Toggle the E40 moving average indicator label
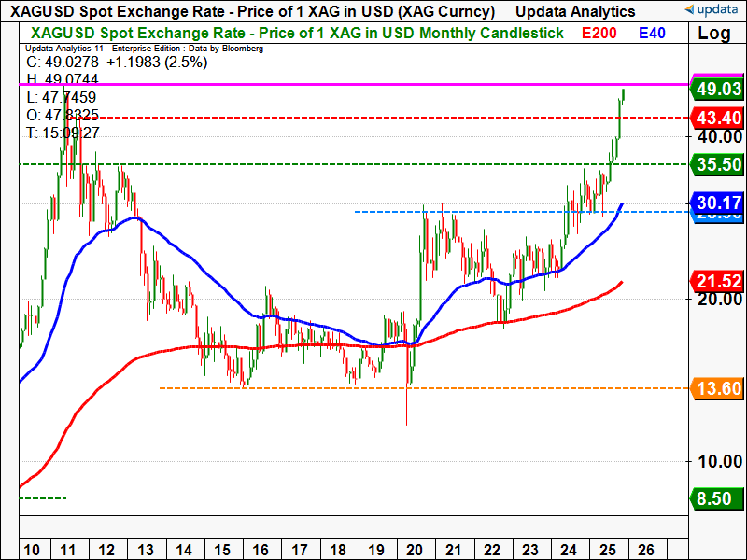 point(653,34)
